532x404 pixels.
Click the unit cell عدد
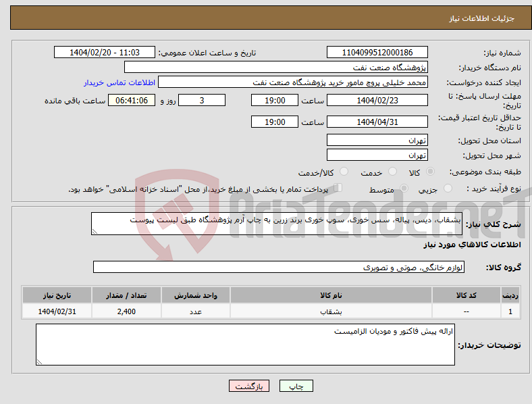pos(196,311)
